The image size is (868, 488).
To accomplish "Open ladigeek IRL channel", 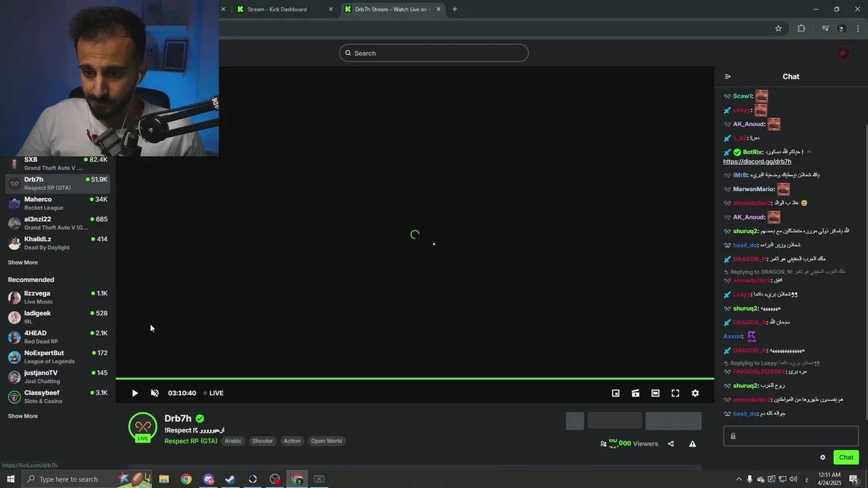I will 58,317.
